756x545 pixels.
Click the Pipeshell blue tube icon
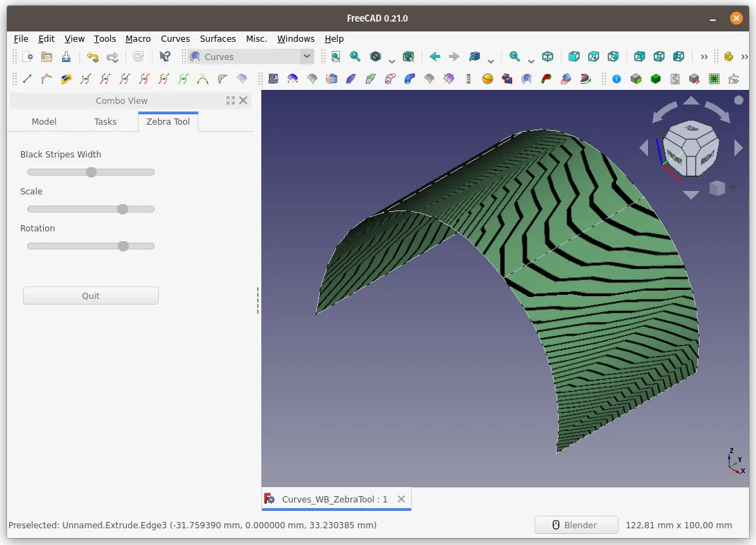pyautogui.click(x=410, y=79)
